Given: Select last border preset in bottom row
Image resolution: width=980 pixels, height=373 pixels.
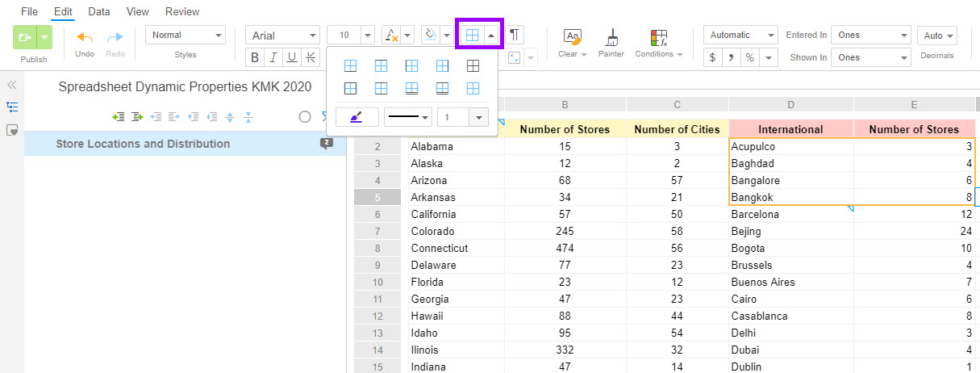Looking at the screenshot, I should click(473, 88).
